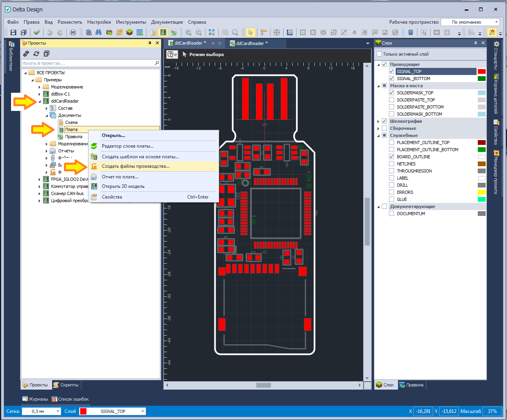Image resolution: width=507 pixels, height=420 pixels.
Task: Click the binoculars search icon
Action: pyautogui.click(x=99, y=32)
